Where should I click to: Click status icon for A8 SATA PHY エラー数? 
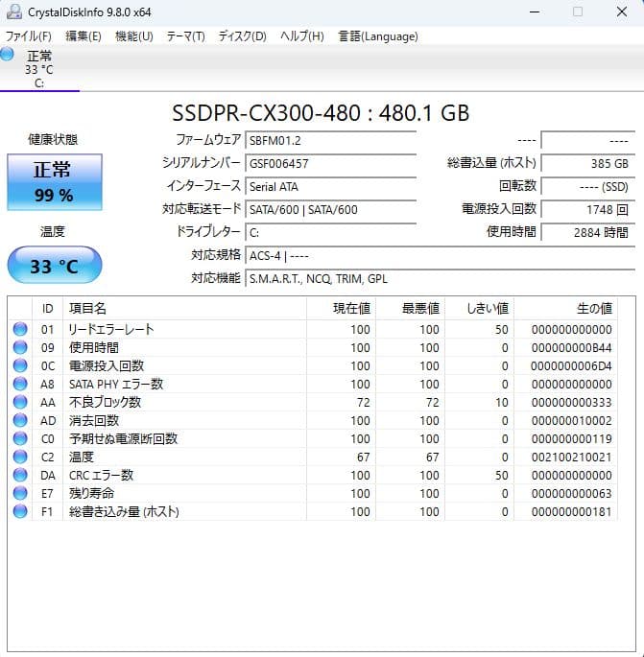click(20, 384)
